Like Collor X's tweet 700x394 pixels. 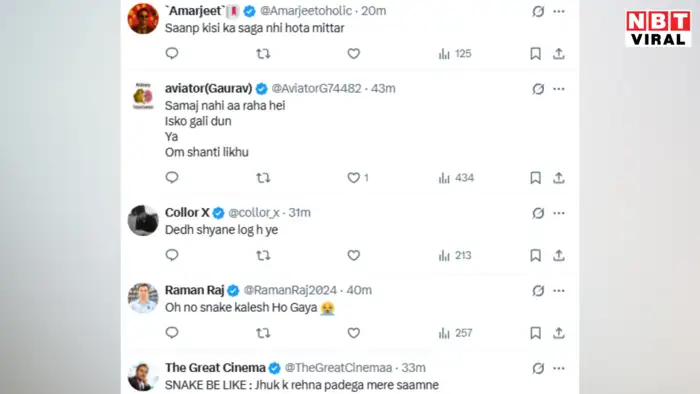(354, 255)
